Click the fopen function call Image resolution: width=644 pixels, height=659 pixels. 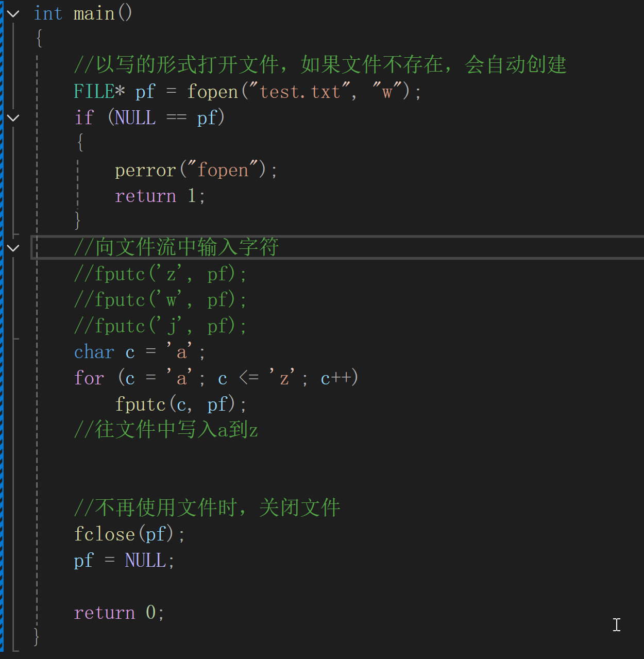pos(212,92)
